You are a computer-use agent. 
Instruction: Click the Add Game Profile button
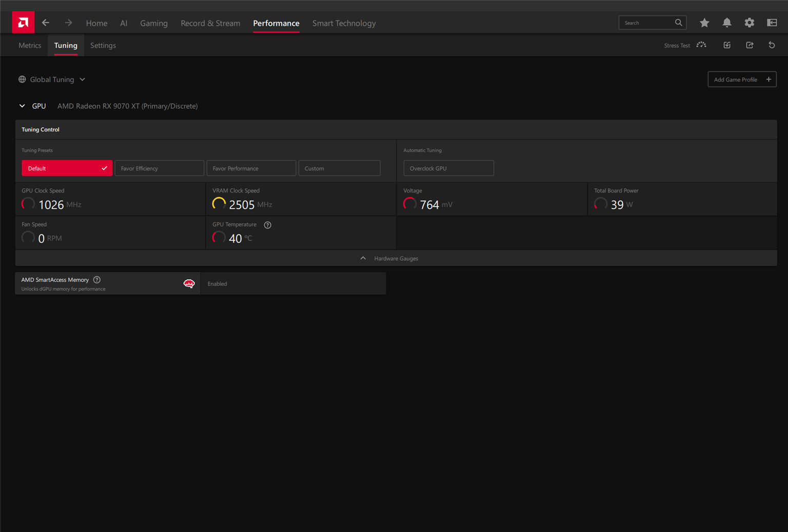pyautogui.click(x=742, y=80)
